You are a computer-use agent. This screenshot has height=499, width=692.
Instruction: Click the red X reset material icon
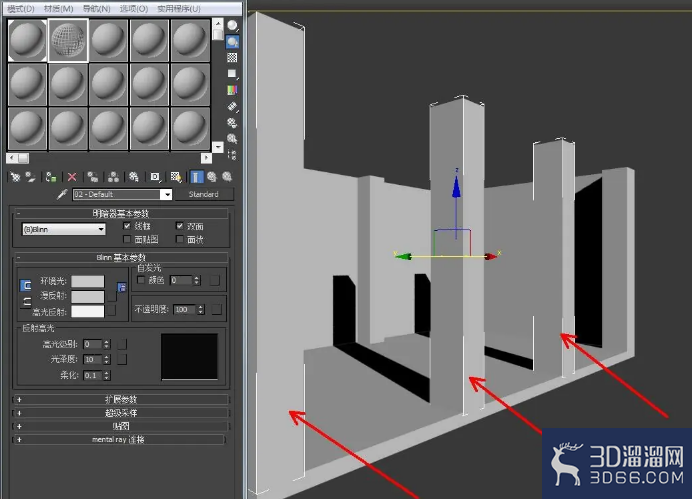(x=72, y=177)
